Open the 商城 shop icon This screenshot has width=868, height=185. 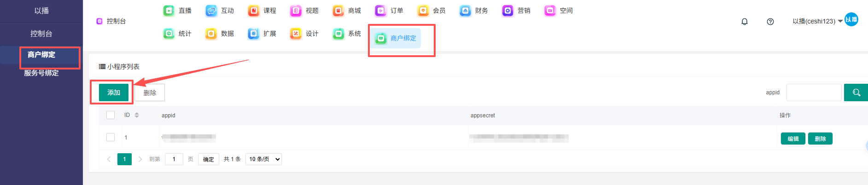(x=338, y=11)
